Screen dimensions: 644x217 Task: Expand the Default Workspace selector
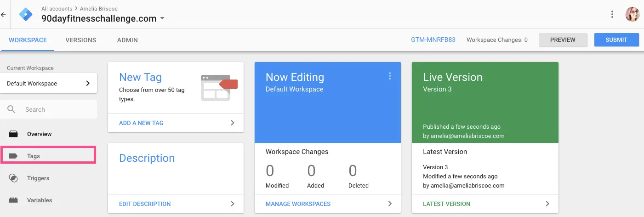point(48,83)
